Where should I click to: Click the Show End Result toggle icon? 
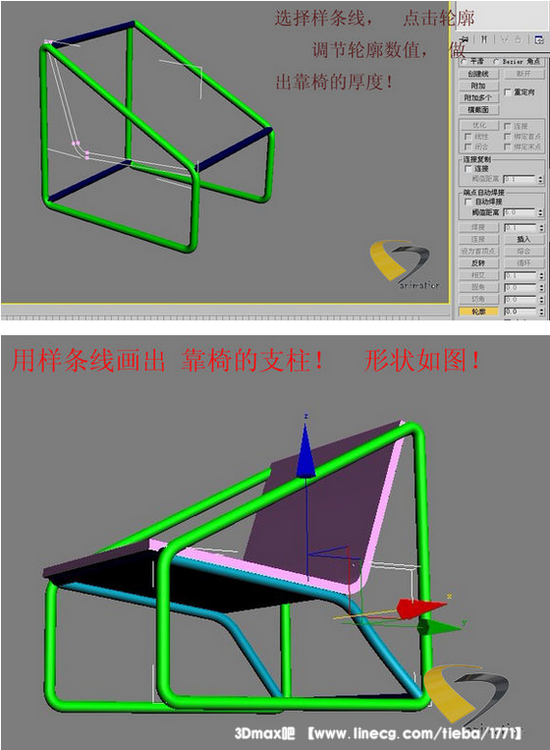[484, 39]
